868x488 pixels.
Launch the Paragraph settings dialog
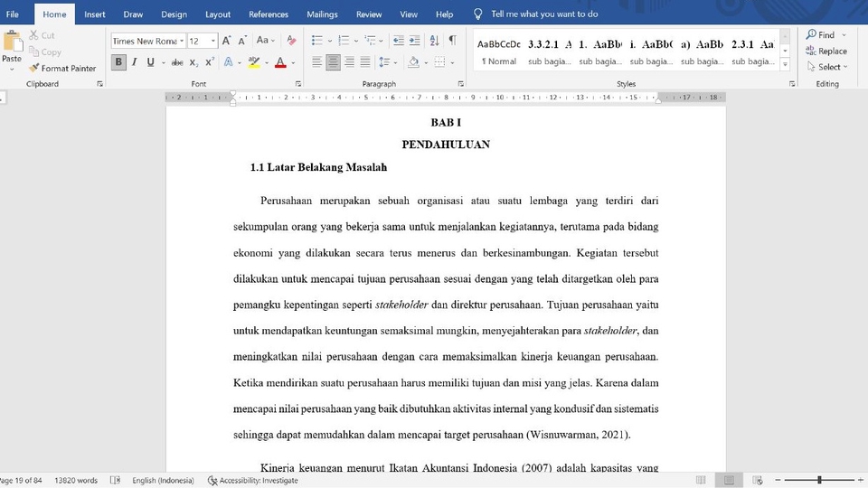tap(460, 84)
